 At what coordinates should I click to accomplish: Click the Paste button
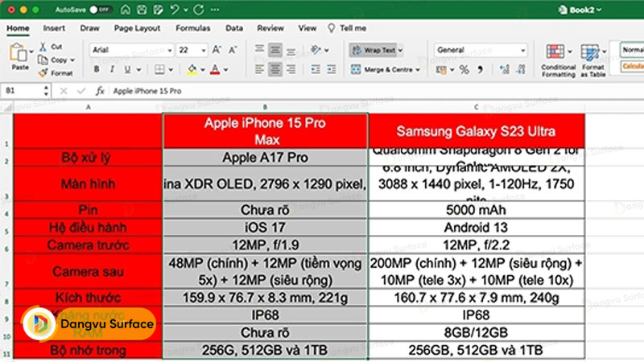tap(19, 57)
